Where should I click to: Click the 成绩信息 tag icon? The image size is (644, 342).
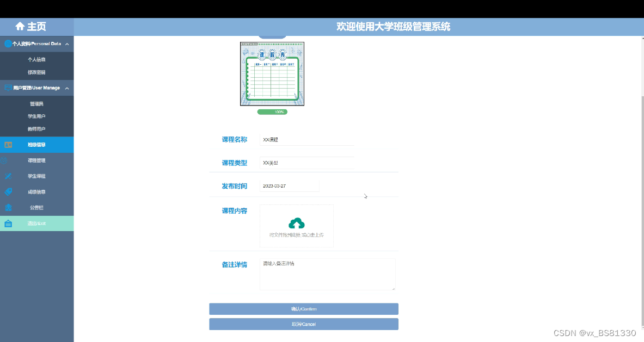tap(8, 192)
